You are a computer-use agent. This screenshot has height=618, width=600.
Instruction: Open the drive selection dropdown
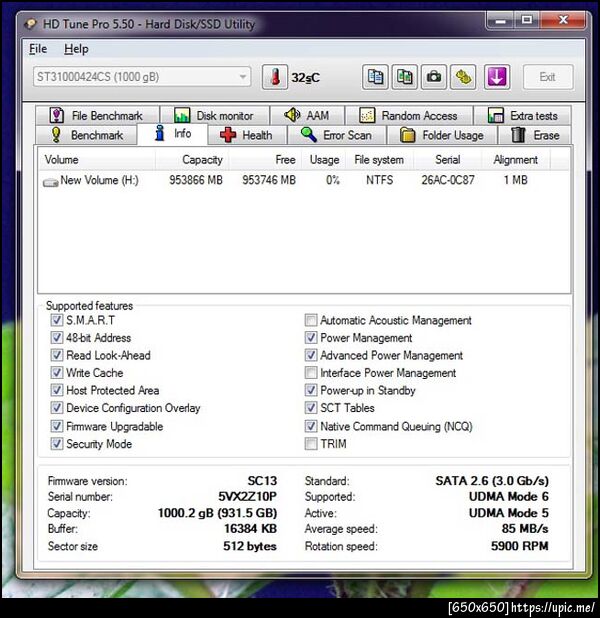tap(142, 77)
